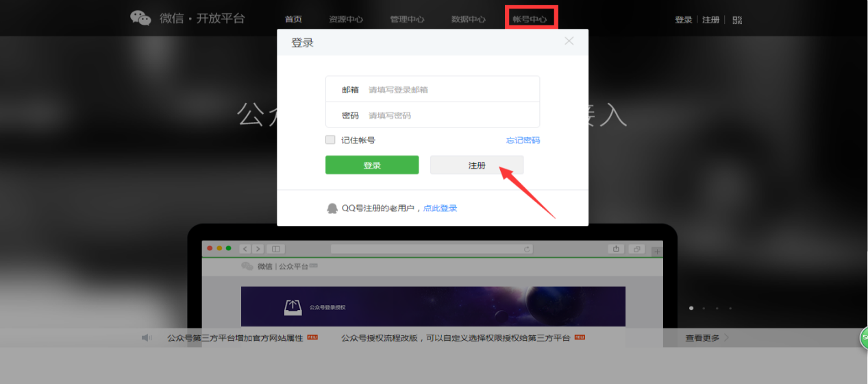Click the QQ penguin icon in dialog
The image size is (868, 384).
(x=332, y=208)
